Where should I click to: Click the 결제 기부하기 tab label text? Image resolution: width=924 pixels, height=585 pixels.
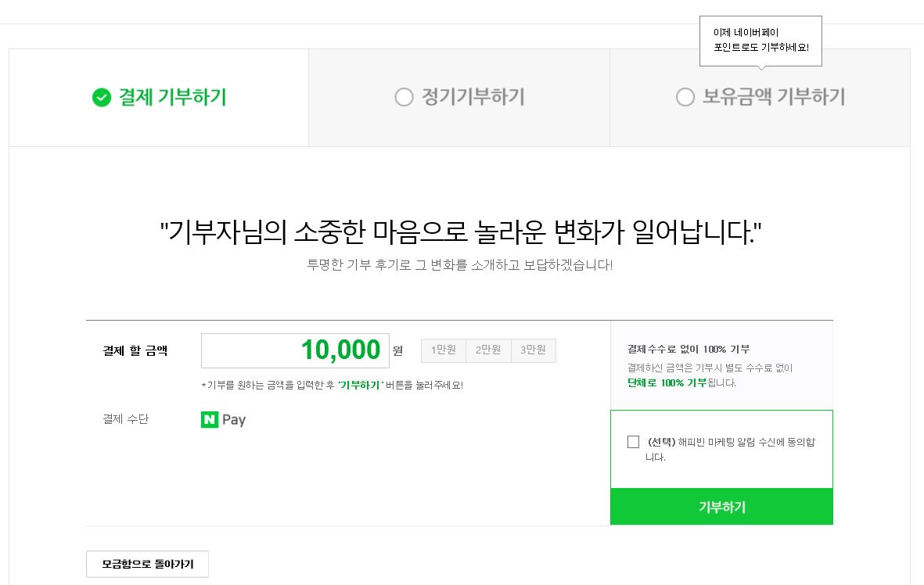(x=172, y=98)
